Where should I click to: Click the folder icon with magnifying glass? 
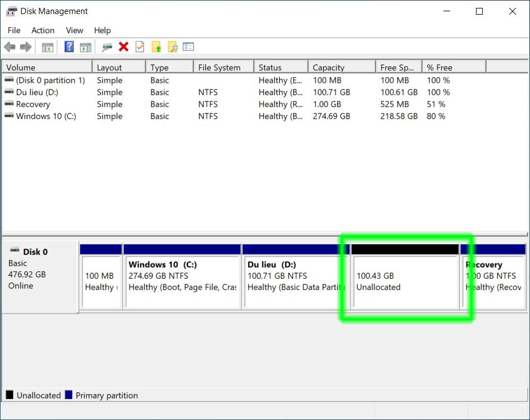(172, 47)
